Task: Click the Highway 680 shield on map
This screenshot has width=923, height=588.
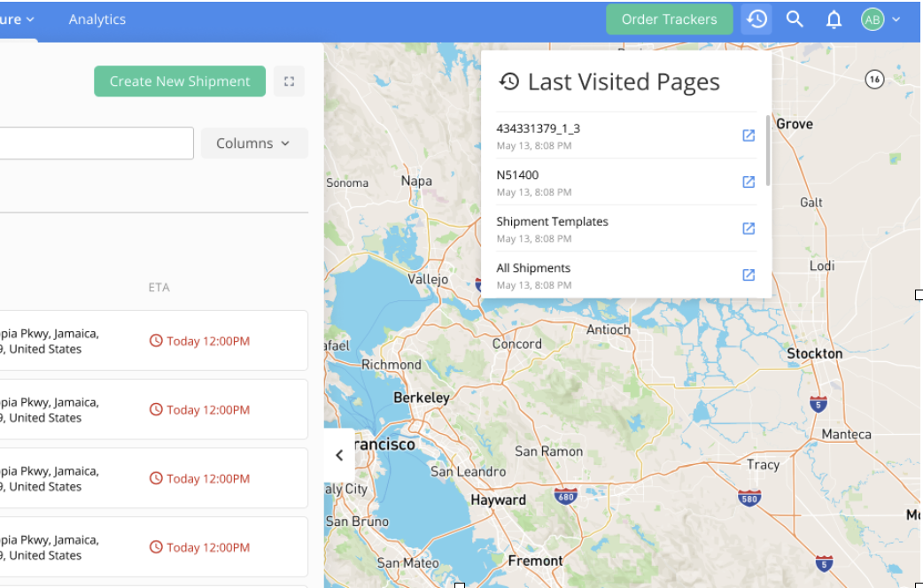Action: point(566,496)
